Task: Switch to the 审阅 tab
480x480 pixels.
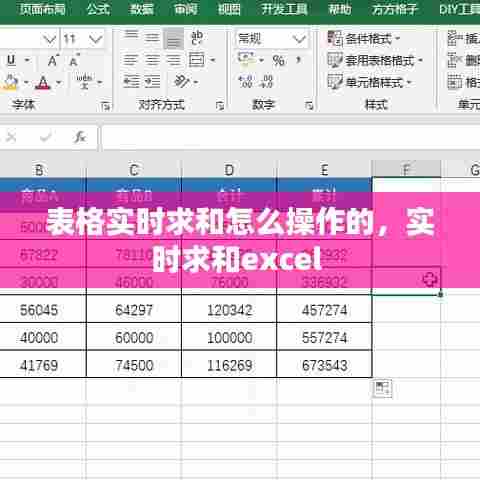Action: coord(186,9)
